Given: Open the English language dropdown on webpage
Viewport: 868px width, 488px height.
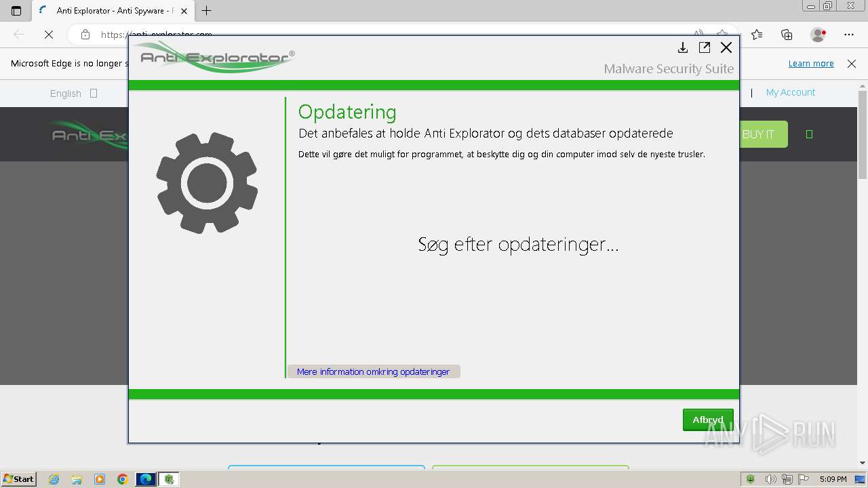Looking at the screenshot, I should pyautogui.click(x=73, y=94).
